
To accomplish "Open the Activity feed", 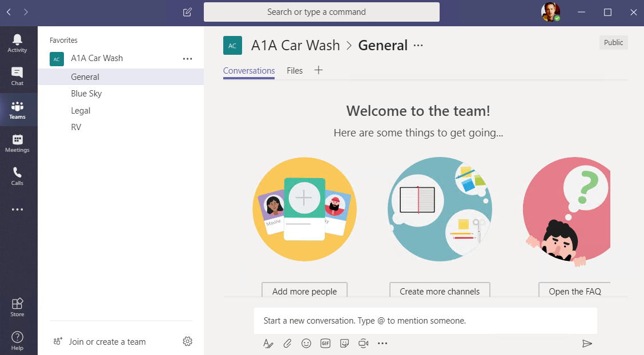I will point(17,43).
